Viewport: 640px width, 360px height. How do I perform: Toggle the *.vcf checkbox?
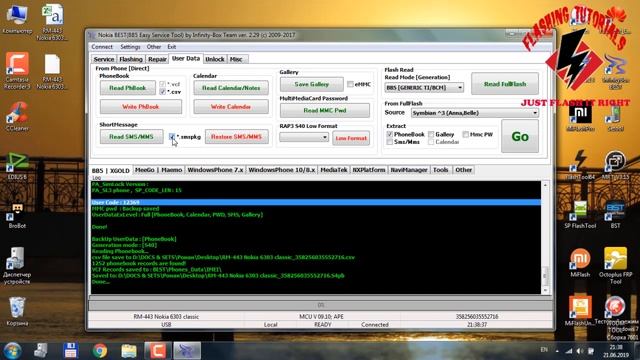(x=162, y=84)
